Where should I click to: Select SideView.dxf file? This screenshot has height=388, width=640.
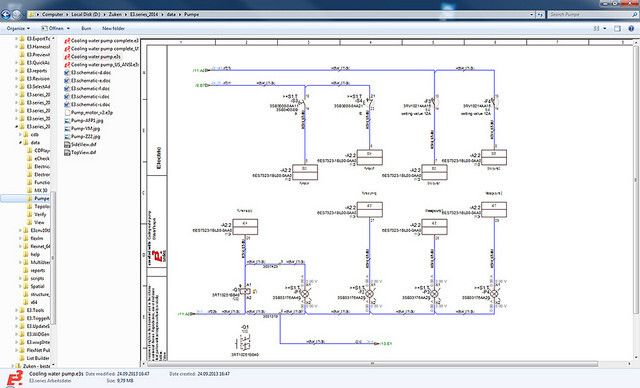point(80,144)
